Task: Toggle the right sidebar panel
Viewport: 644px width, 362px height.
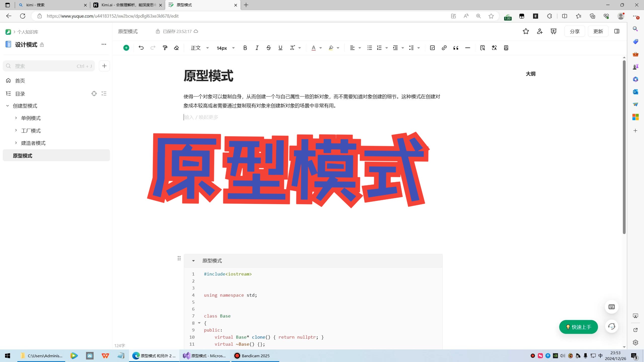Action: click(x=617, y=31)
